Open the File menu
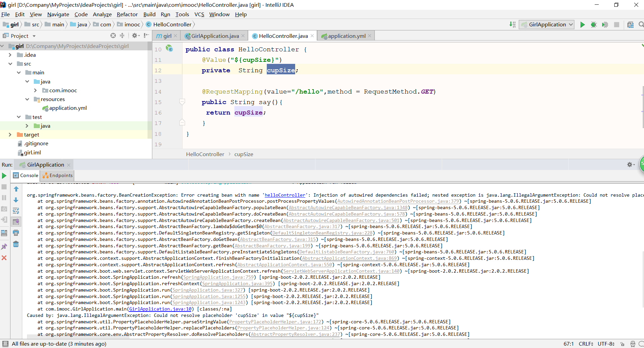Screen dimensions: 644x348 coord(5,14)
